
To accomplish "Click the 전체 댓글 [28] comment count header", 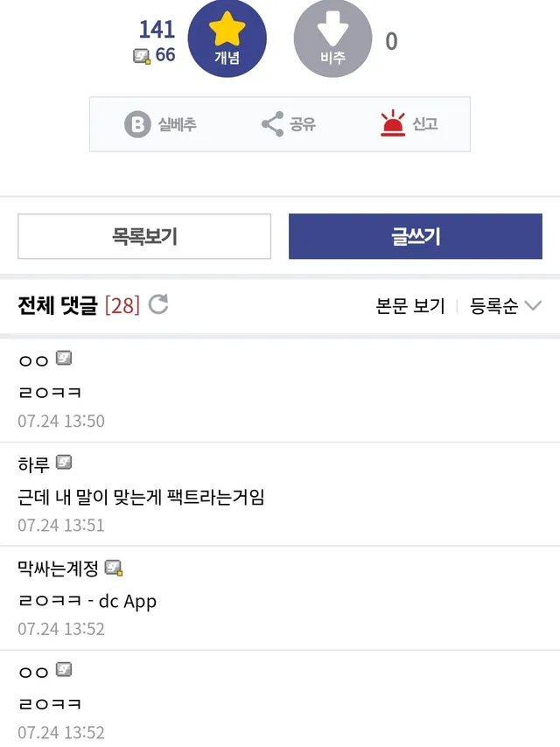I will point(79,305).
